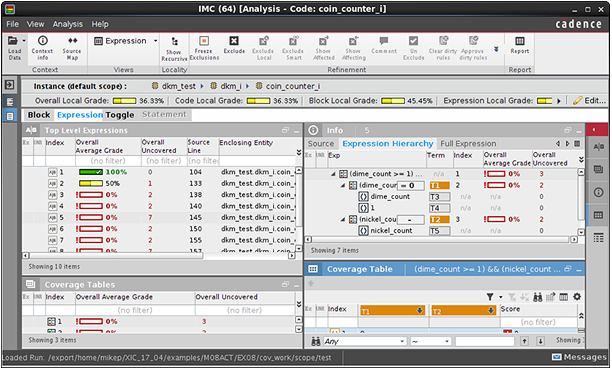The height and width of the screenshot is (370, 612).
Task: Open the Any search scope combo box
Action: tap(364, 342)
